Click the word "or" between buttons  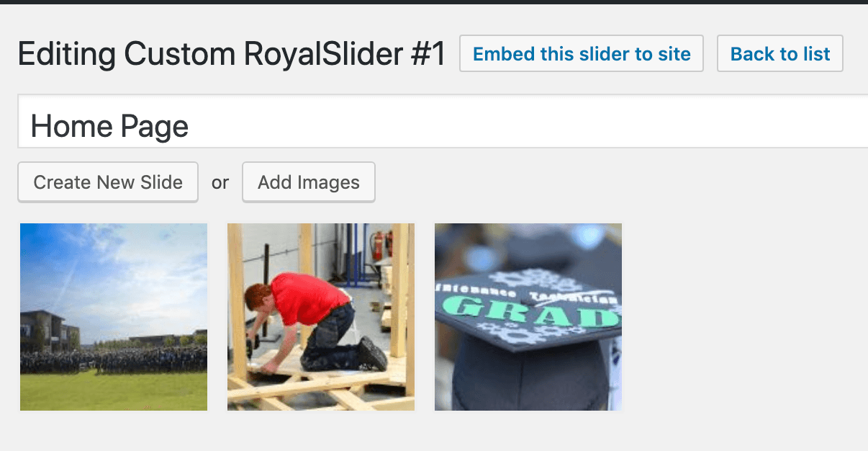pyautogui.click(x=220, y=183)
